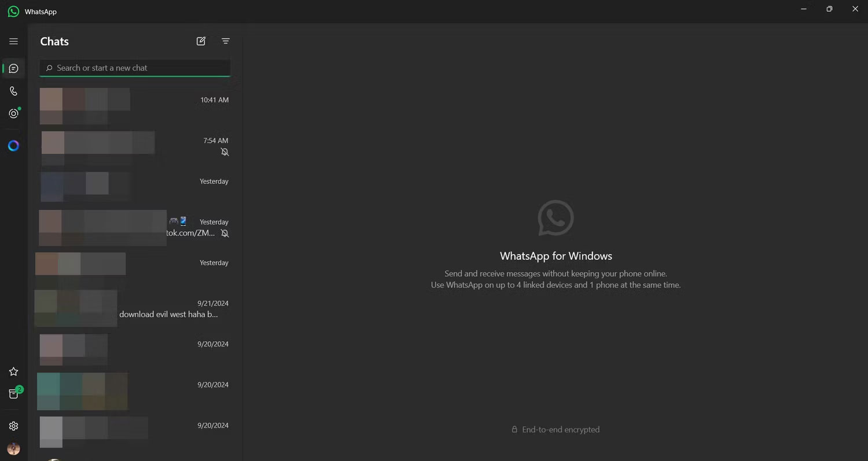Click muted bell icon on 7:54 AM chat
Screen dimensions: 868x461
click(225, 152)
